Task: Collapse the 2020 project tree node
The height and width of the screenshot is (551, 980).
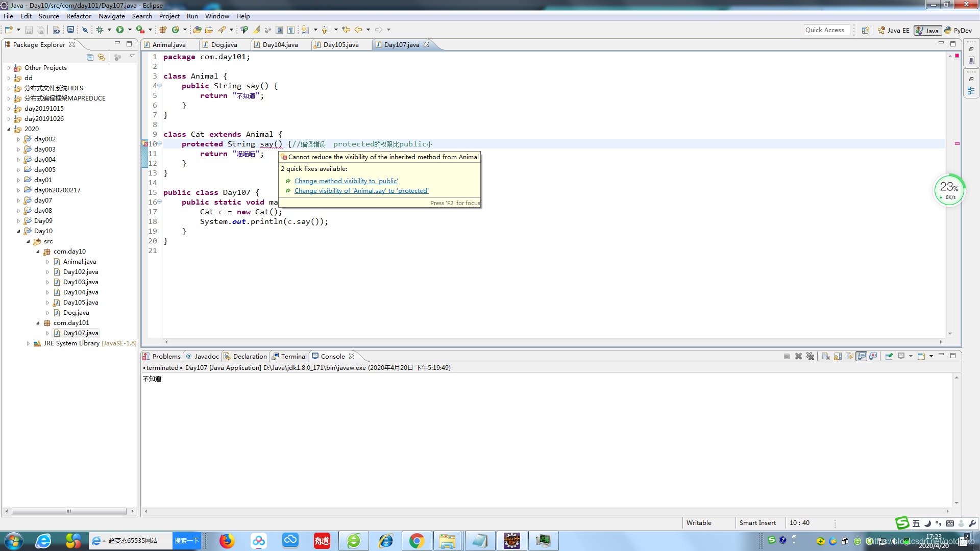Action: [x=9, y=129]
